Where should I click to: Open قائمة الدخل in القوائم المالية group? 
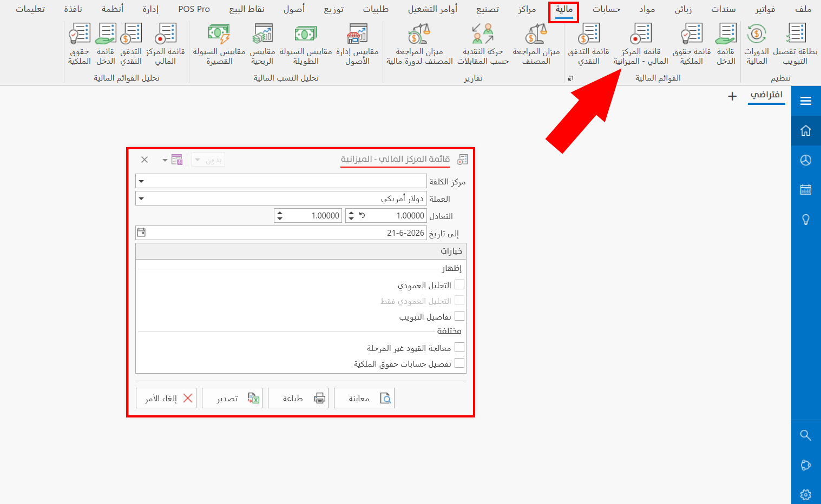click(726, 44)
